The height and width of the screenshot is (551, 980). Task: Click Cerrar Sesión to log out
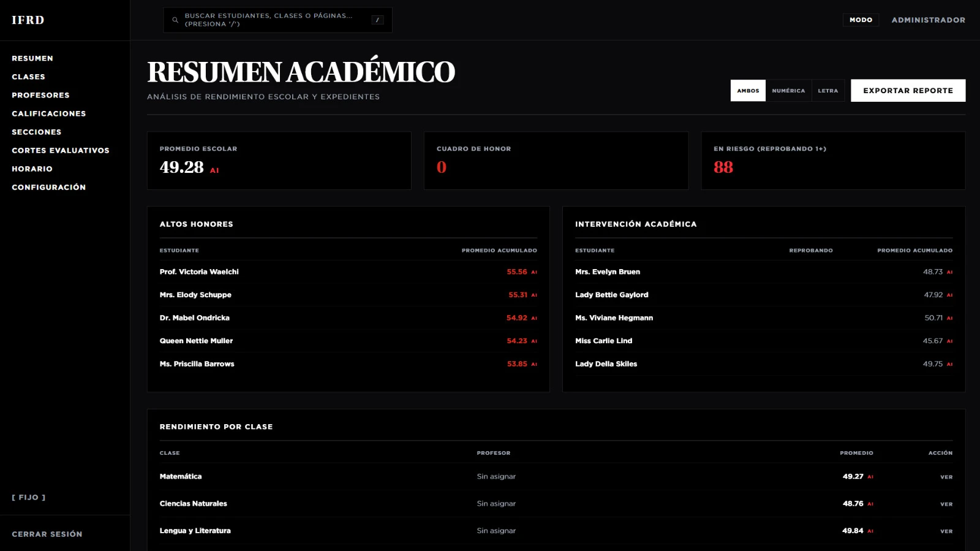pyautogui.click(x=47, y=534)
